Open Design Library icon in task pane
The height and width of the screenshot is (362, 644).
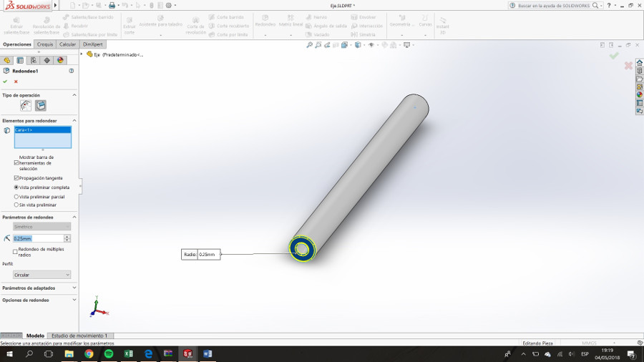pyautogui.click(x=640, y=71)
